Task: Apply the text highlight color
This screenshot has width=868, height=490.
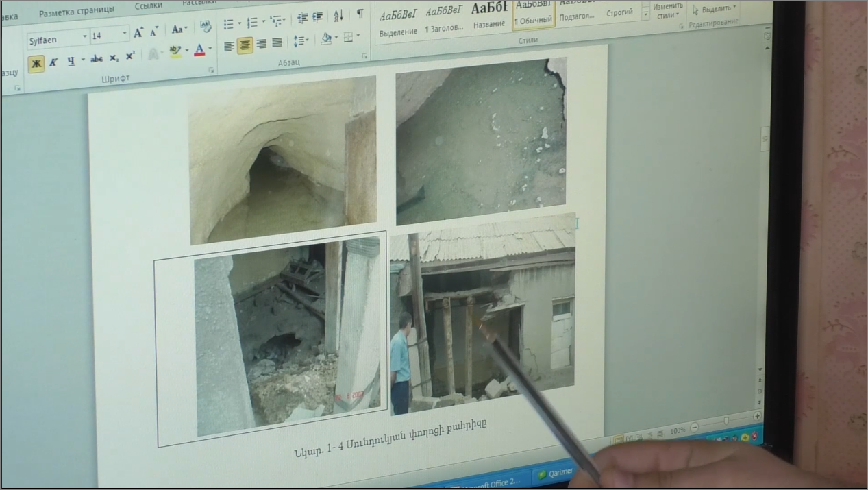Action: point(175,51)
